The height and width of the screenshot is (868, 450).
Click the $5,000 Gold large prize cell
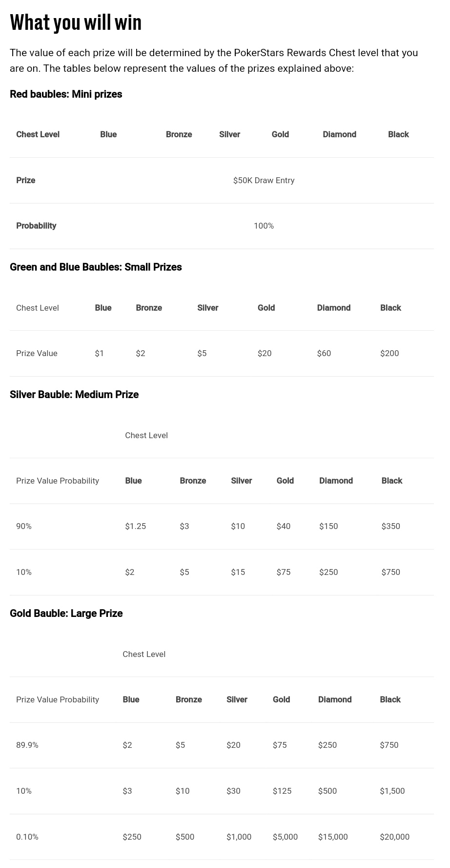point(285,837)
